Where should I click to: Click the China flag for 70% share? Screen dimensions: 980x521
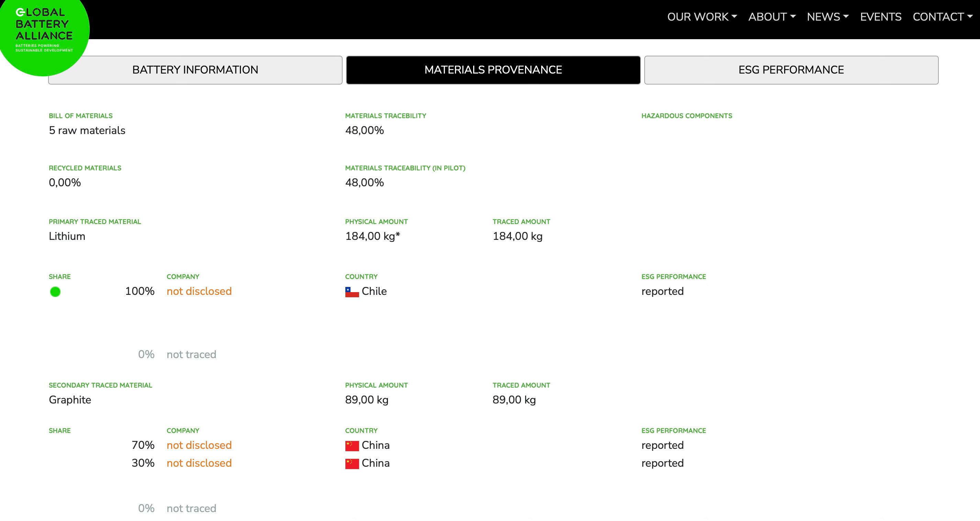tap(352, 446)
